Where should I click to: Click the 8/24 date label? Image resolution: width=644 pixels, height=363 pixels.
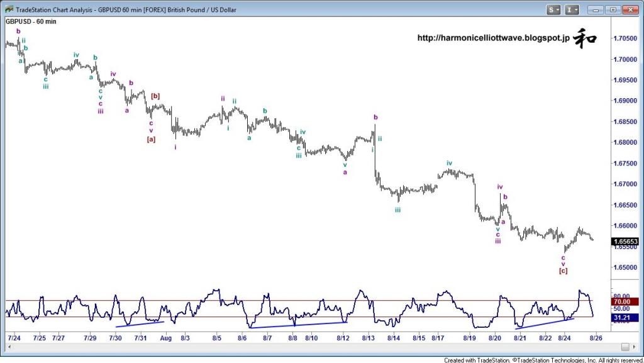pos(564,338)
